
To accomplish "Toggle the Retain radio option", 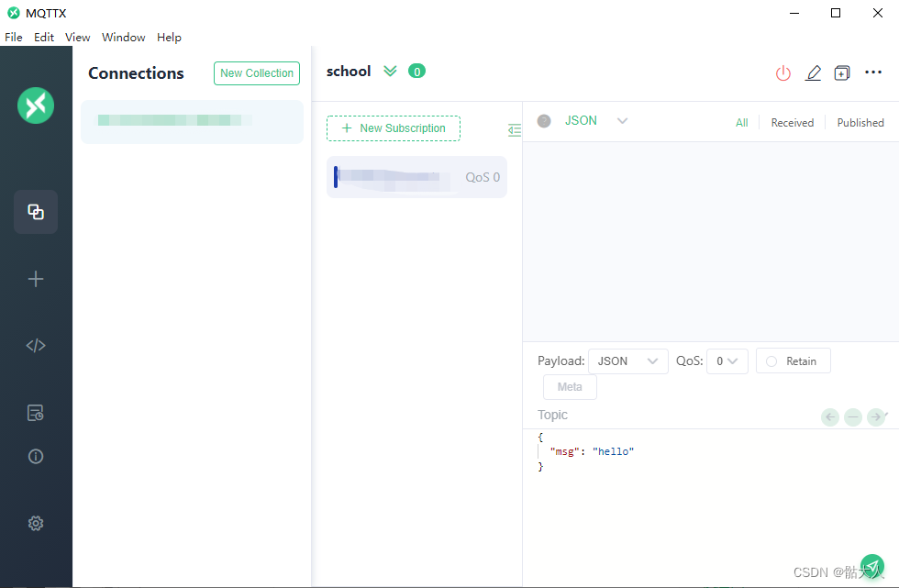I will pyautogui.click(x=794, y=361).
